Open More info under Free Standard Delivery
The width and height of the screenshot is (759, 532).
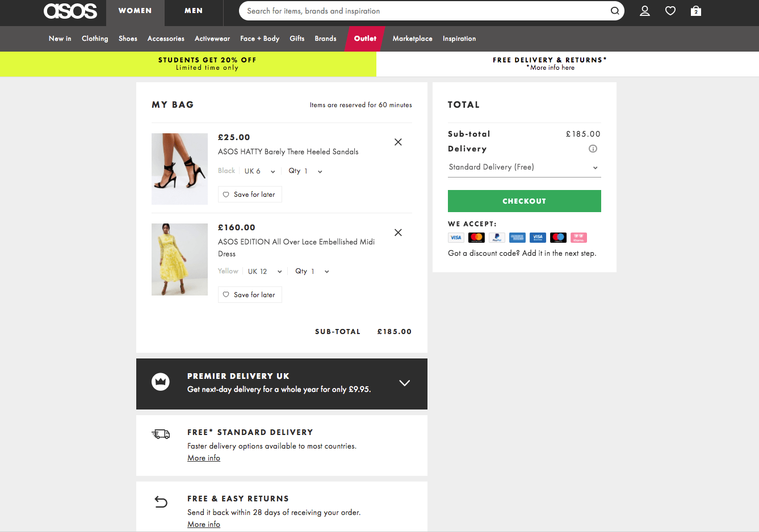coord(204,458)
